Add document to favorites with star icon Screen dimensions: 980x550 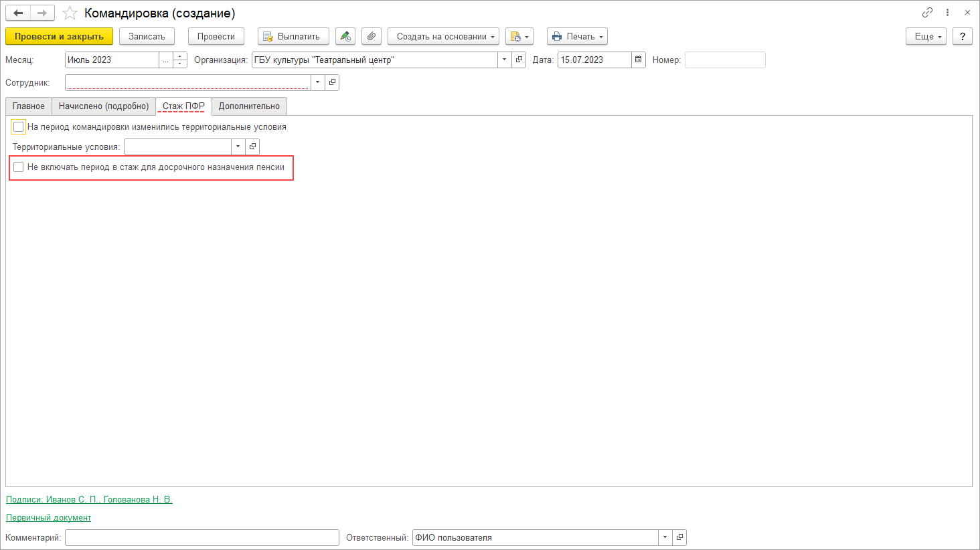[70, 13]
